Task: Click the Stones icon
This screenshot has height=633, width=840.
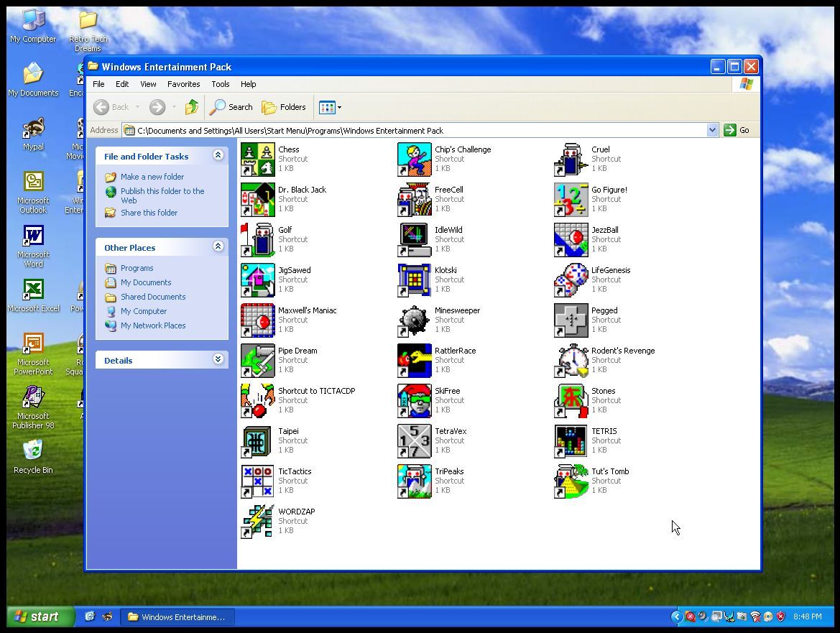Action: [x=571, y=401]
